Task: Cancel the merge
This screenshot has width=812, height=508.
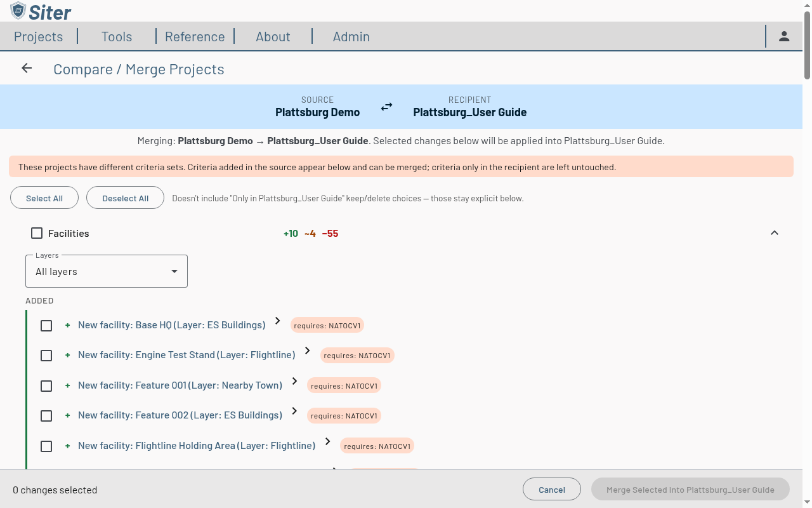Action: (x=552, y=490)
